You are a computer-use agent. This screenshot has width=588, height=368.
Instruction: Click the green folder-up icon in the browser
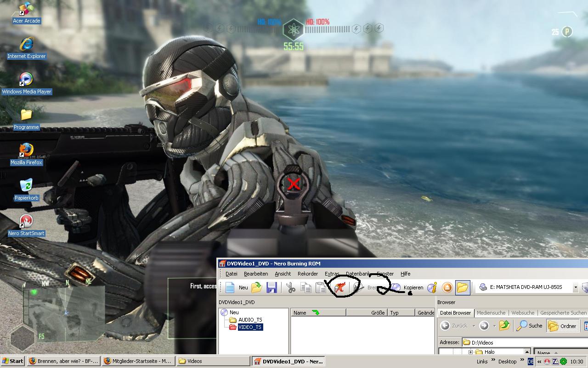pyautogui.click(x=504, y=326)
